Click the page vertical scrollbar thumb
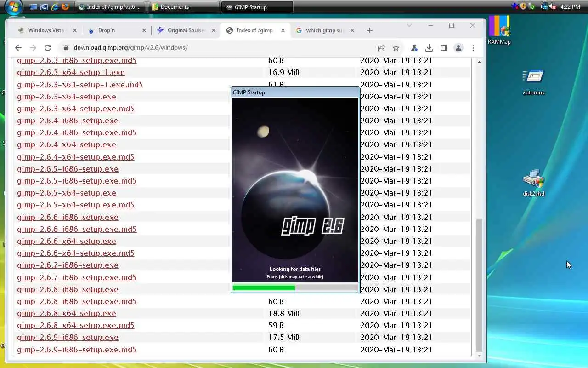Image resolution: width=588 pixels, height=368 pixels. 479,285
